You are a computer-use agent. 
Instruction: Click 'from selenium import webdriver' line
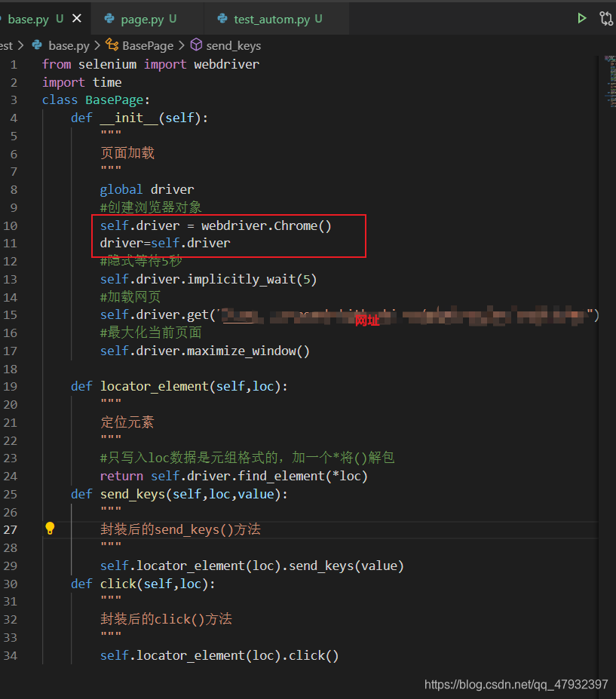[151, 64]
